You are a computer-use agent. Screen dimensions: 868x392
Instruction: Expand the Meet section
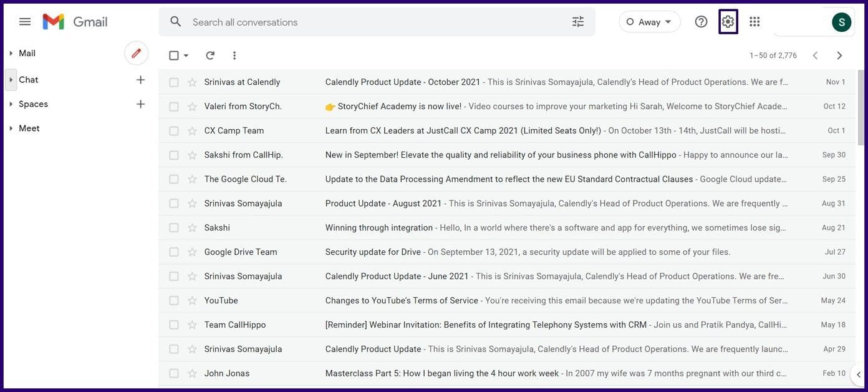[11, 129]
